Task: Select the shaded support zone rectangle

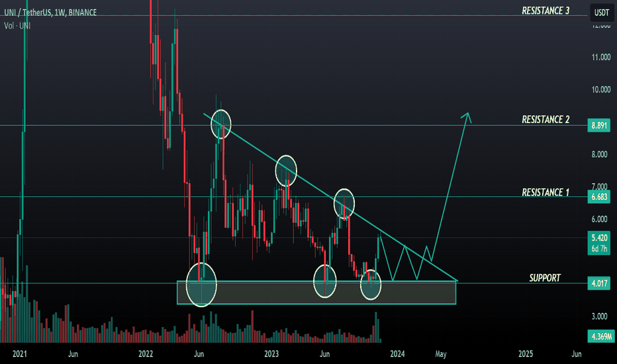Action: pyautogui.click(x=316, y=293)
